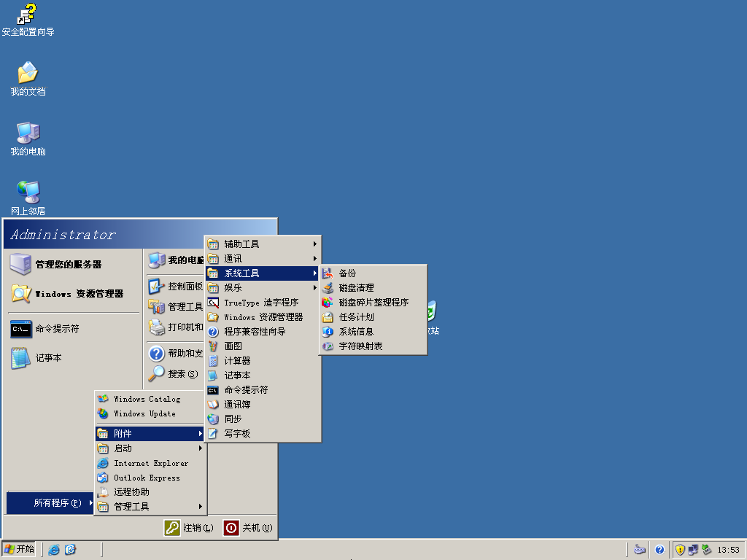Image resolution: width=747 pixels, height=560 pixels.
Task: Click the 同步 synchronize icon
Action: 213,419
